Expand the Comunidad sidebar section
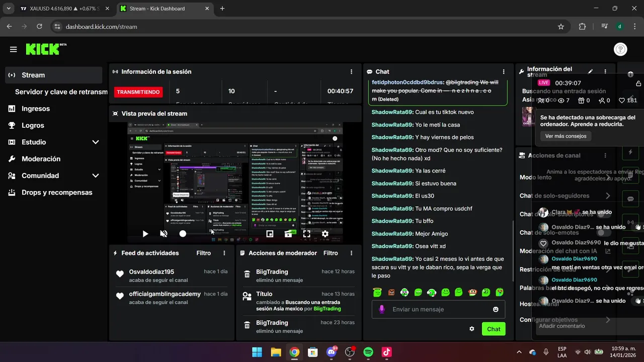This screenshot has width=644, height=362. (96, 175)
